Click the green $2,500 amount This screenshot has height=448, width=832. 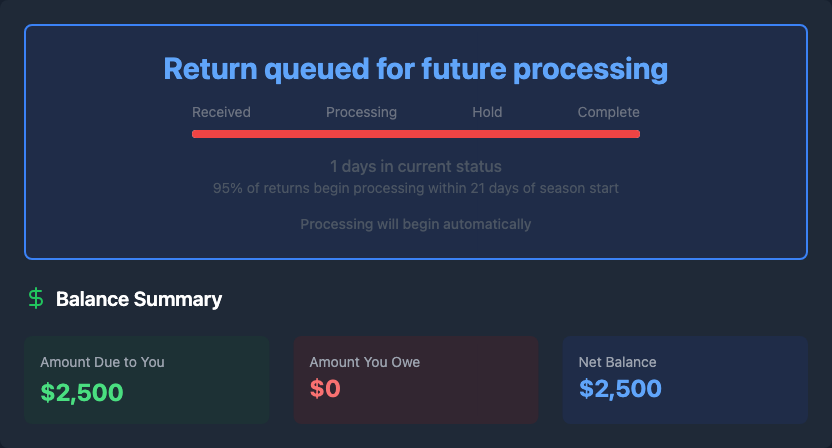click(x=82, y=390)
